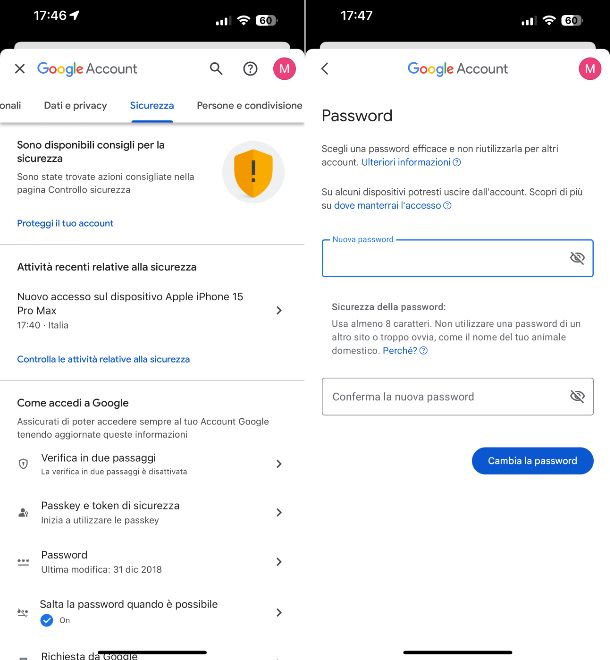Tap the two-step verification shield icon
Image resolution: width=610 pixels, height=660 pixels.
pos(24,464)
